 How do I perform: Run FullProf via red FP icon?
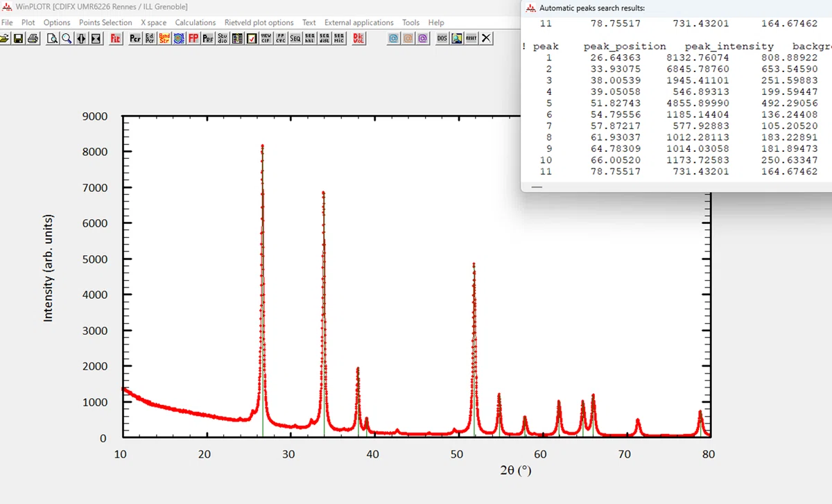[x=193, y=38]
